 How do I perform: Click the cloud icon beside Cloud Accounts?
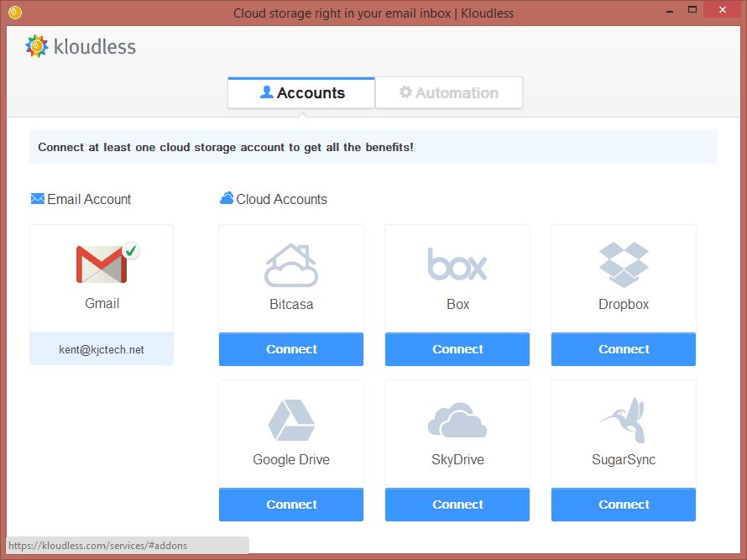[227, 198]
